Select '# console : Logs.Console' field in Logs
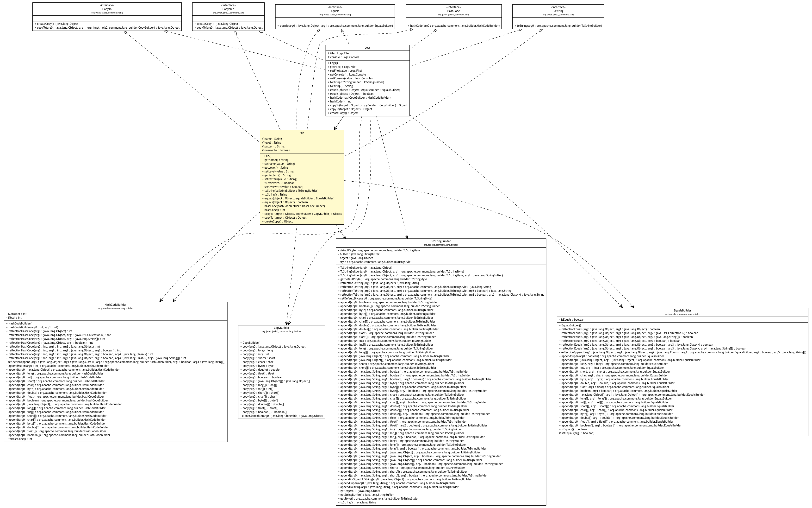Screen dimensions: 812x508 click(343, 57)
